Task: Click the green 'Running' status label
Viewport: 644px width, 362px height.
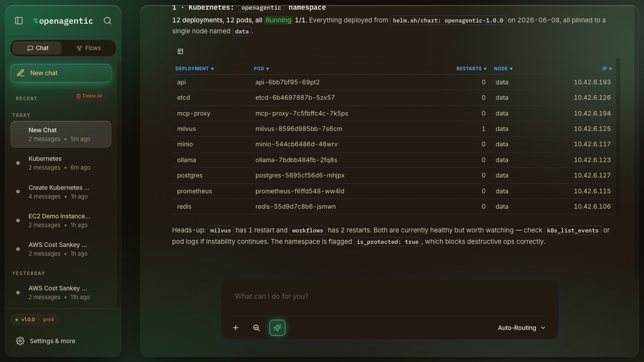Action: 278,20
